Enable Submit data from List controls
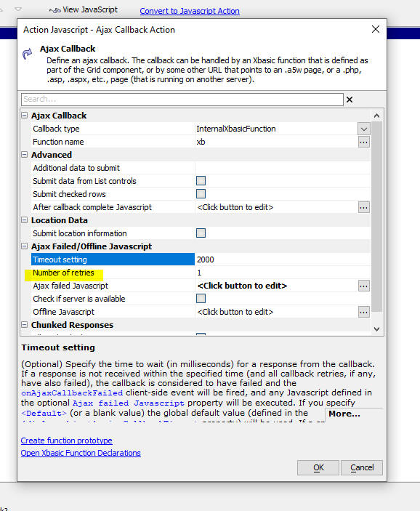 (x=201, y=181)
